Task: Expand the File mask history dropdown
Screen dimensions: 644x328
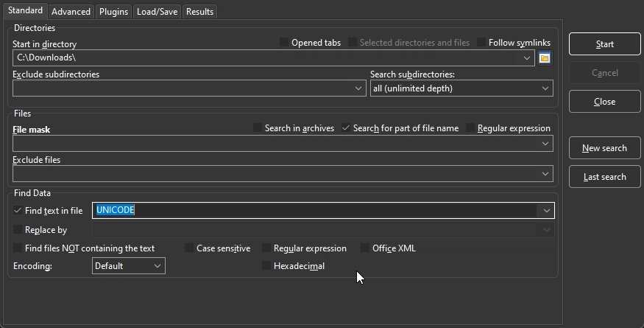Action: click(x=545, y=144)
